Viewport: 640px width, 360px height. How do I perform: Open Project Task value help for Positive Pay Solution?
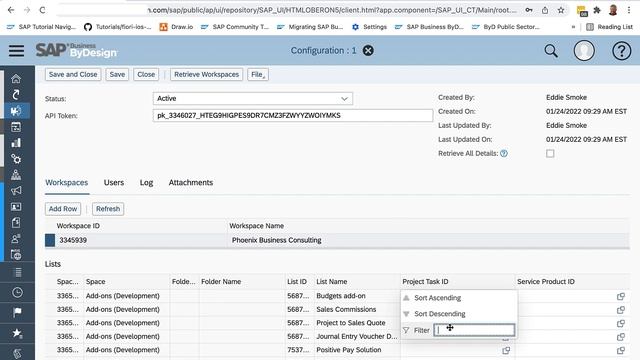(x=506, y=350)
